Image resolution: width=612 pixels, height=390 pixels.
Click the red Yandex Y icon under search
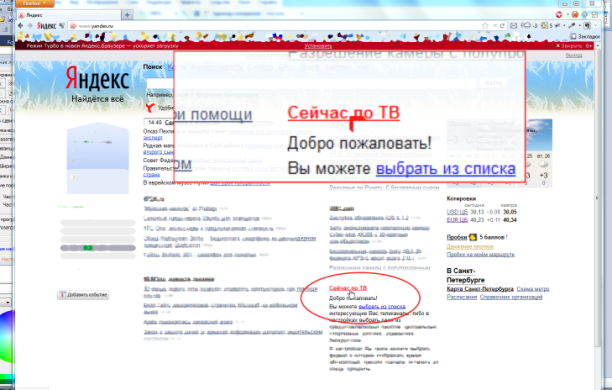pos(150,107)
